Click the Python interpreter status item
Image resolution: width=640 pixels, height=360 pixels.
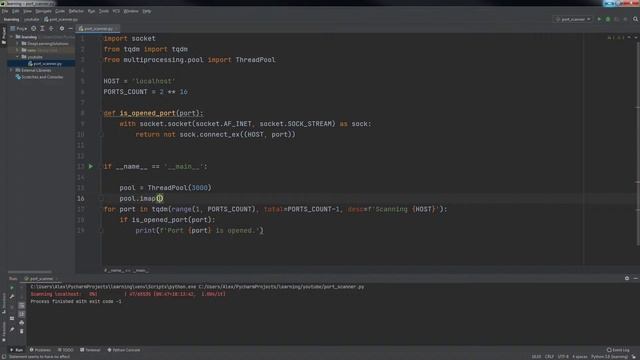(609, 357)
